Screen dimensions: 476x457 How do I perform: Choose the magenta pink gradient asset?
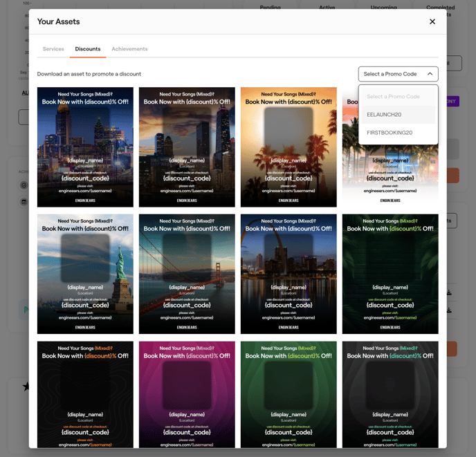[x=187, y=394]
